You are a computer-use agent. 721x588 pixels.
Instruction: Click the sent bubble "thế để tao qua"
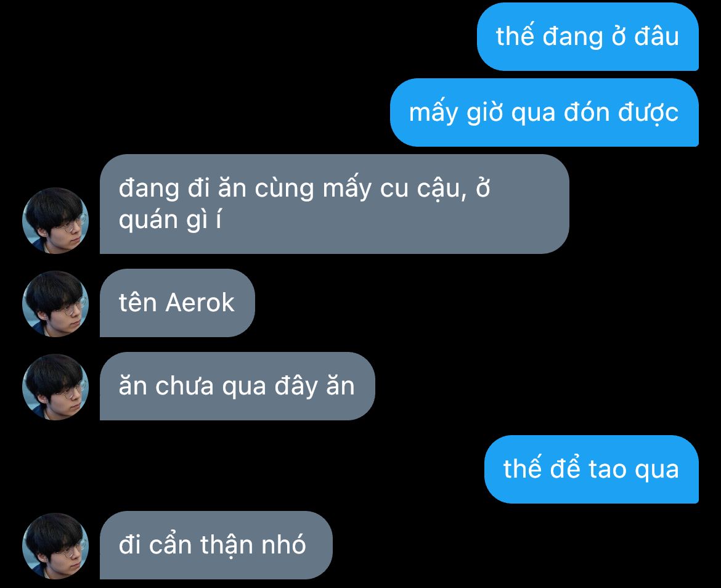click(x=592, y=470)
